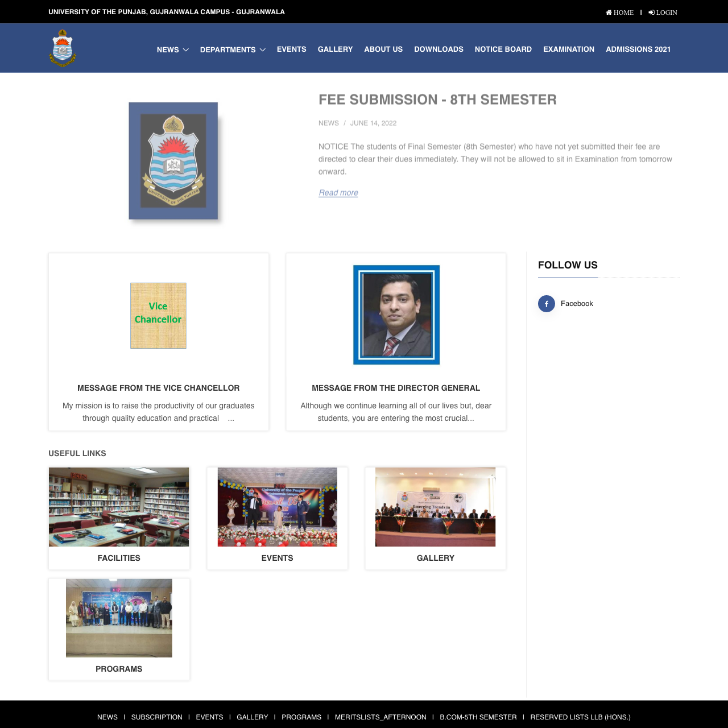Click the Vice Chancellor placeholder image
The width and height of the screenshot is (728, 728).
pos(158,316)
